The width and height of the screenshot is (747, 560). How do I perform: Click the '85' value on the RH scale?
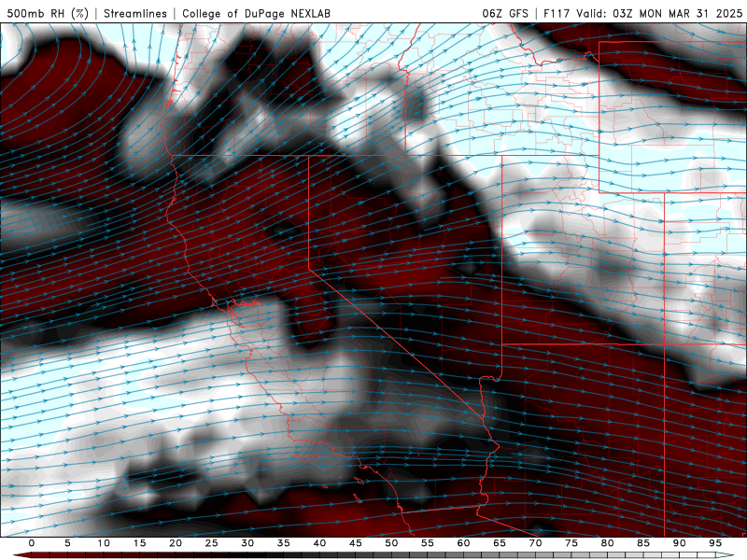pyautogui.click(x=643, y=543)
